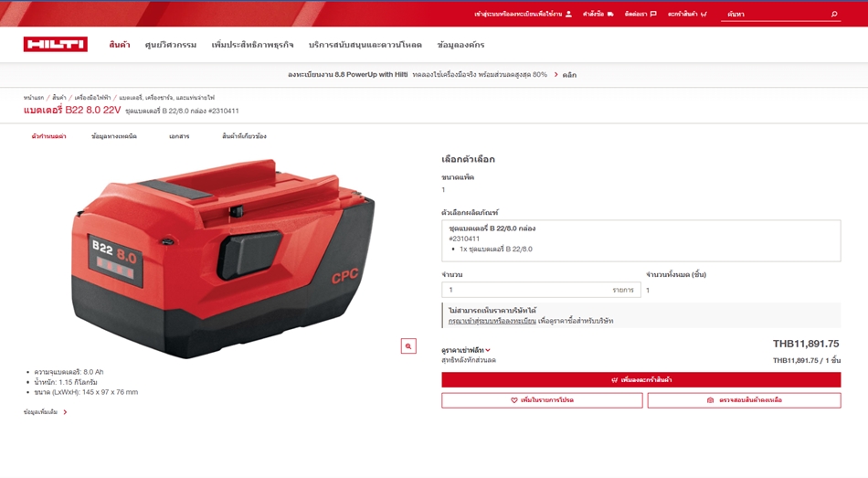Expand more information under specs
Screen dimensions: 868x478
pyautogui.click(x=46, y=412)
